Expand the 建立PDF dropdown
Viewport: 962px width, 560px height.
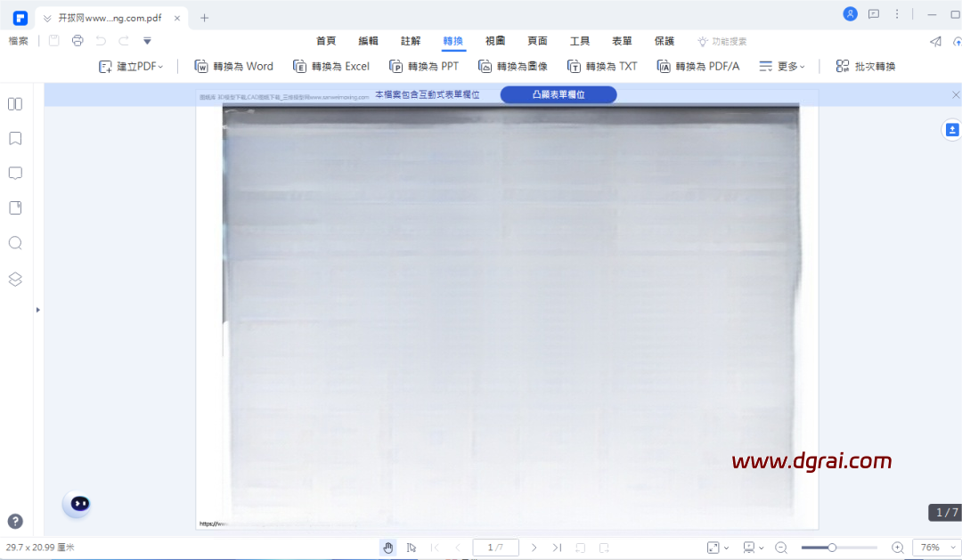tap(131, 66)
